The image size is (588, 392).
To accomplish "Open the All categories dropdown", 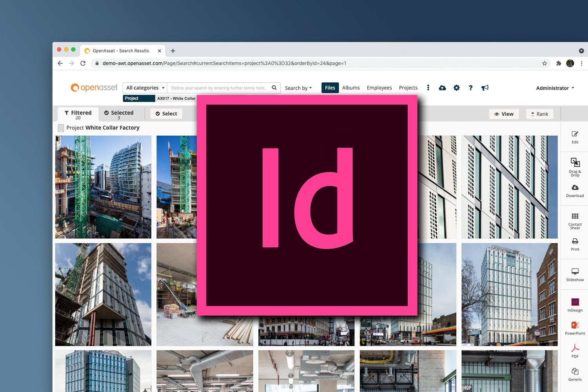I will pyautogui.click(x=145, y=88).
